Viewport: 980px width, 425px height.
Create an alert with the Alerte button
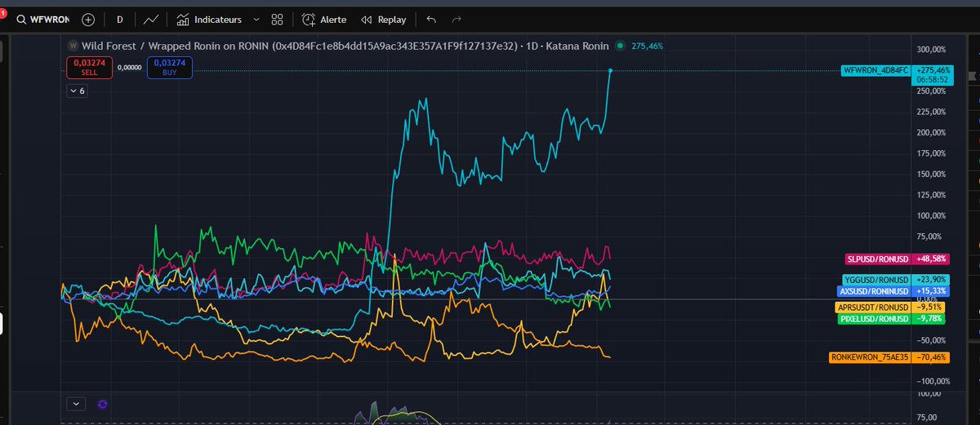click(324, 19)
